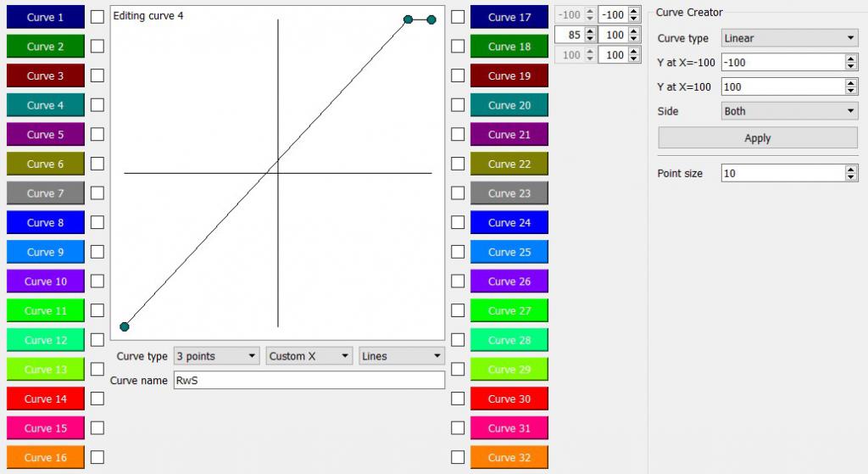Decrease Y at X=100 with down arrow
The image size is (868, 474).
[851, 91]
